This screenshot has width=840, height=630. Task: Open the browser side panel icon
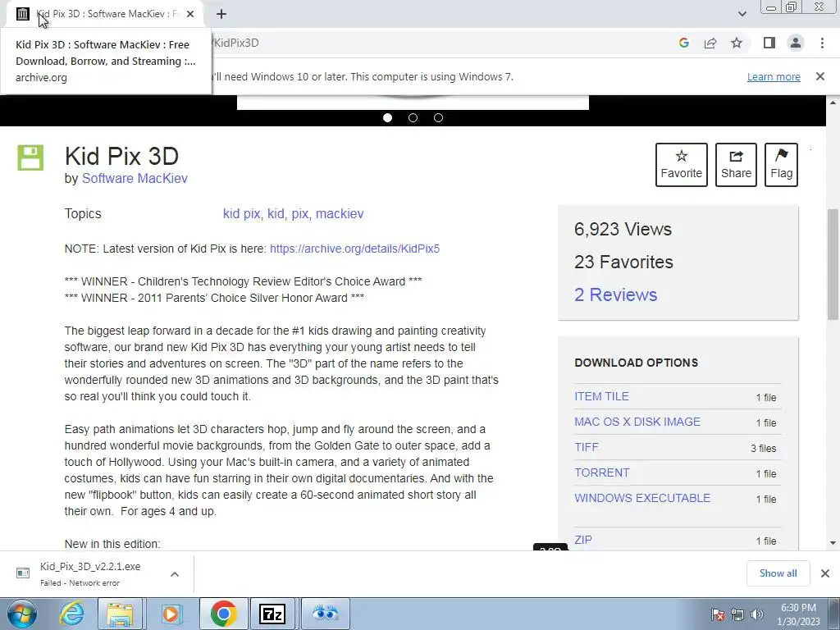[x=769, y=43]
